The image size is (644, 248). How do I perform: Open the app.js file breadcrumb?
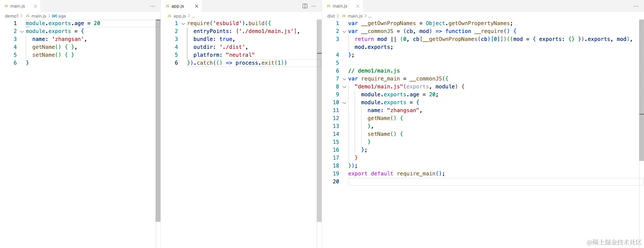[x=179, y=16]
